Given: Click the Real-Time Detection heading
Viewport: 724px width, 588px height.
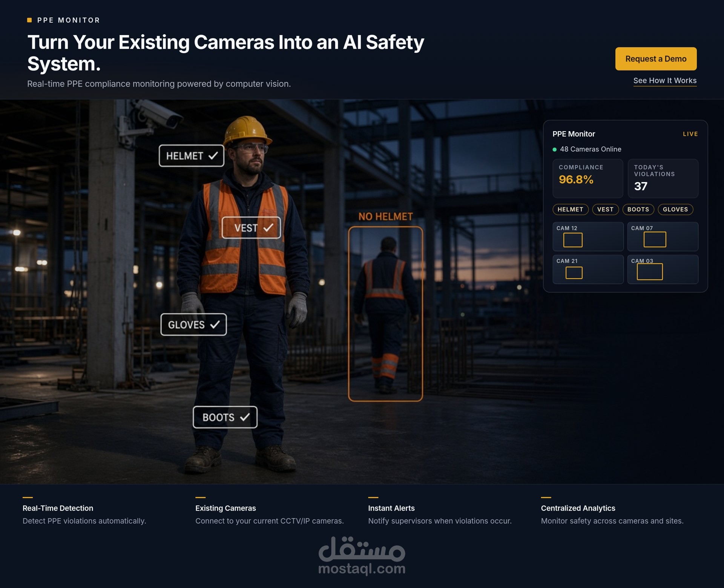Looking at the screenshot, I should [58, 508].
